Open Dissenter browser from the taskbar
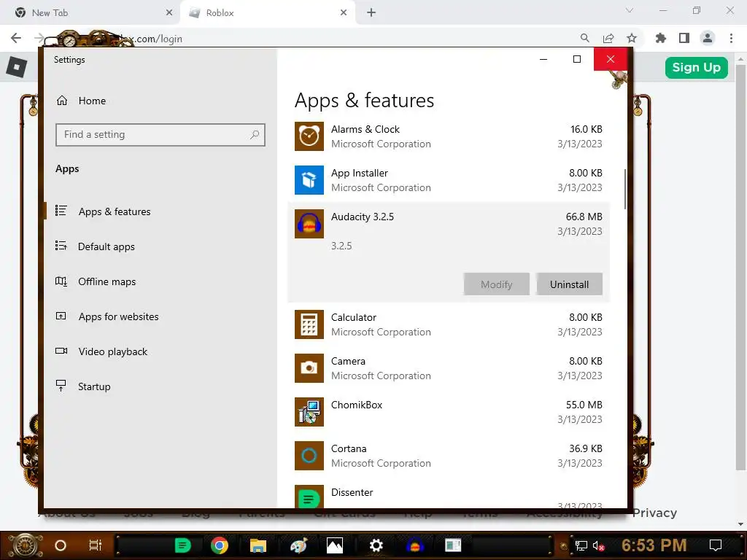 point(182,545)
